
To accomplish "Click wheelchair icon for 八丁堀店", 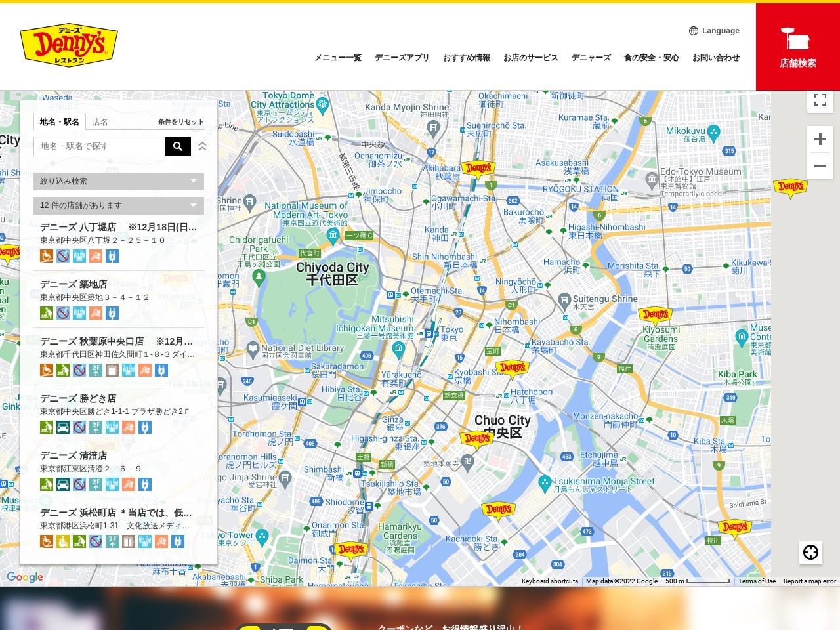I will point(47,256).
